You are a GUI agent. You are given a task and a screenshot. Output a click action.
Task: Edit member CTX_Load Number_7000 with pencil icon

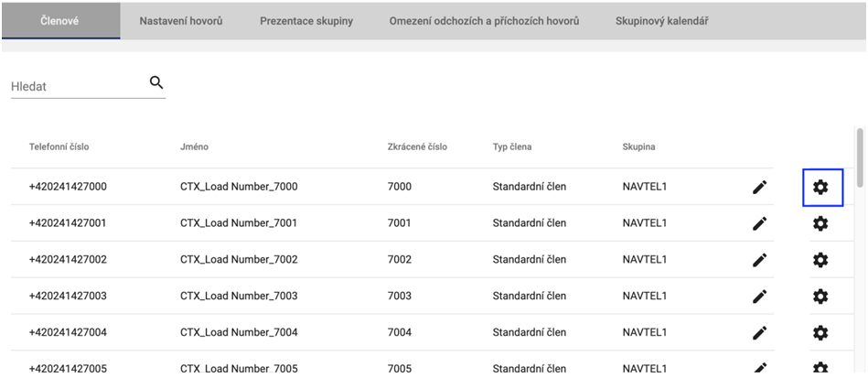(x=759, y=187)
